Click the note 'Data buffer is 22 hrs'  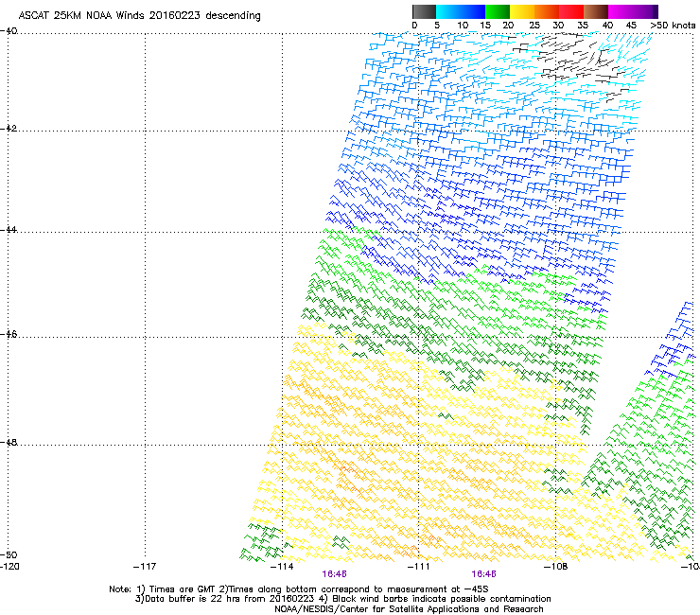coord(193,599)
